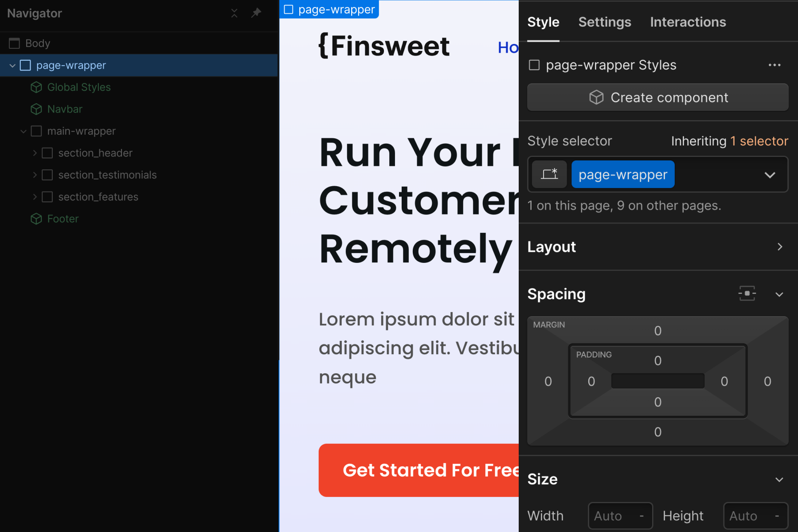Click section_features div block icon
The image size is (798, 532).
[47, 197]
